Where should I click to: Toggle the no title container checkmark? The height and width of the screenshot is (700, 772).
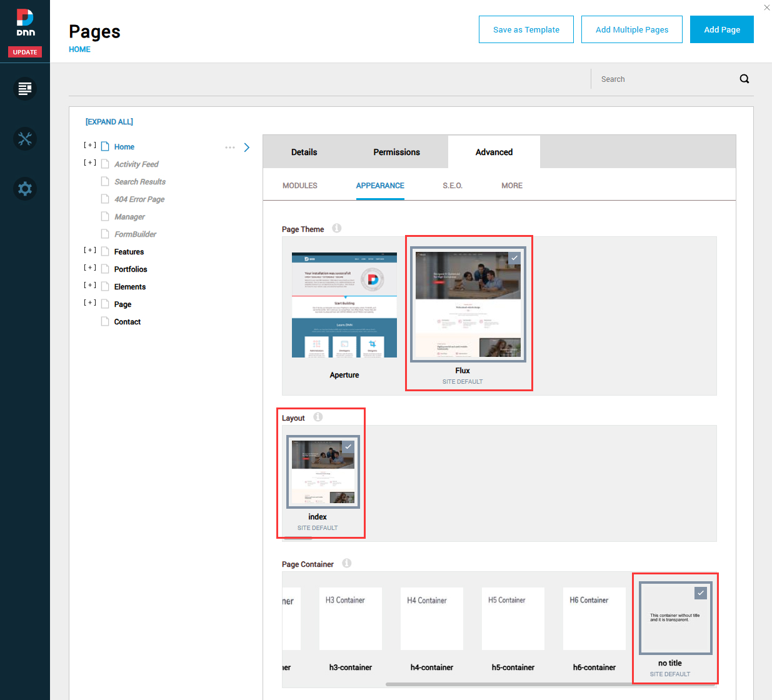tap(701, 592)
